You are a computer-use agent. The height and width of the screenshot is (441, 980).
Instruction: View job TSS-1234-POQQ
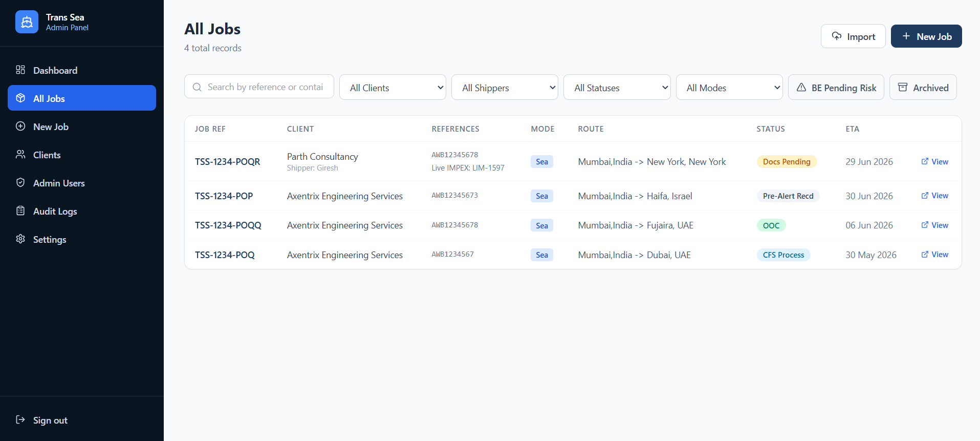(x=935, y=225)
